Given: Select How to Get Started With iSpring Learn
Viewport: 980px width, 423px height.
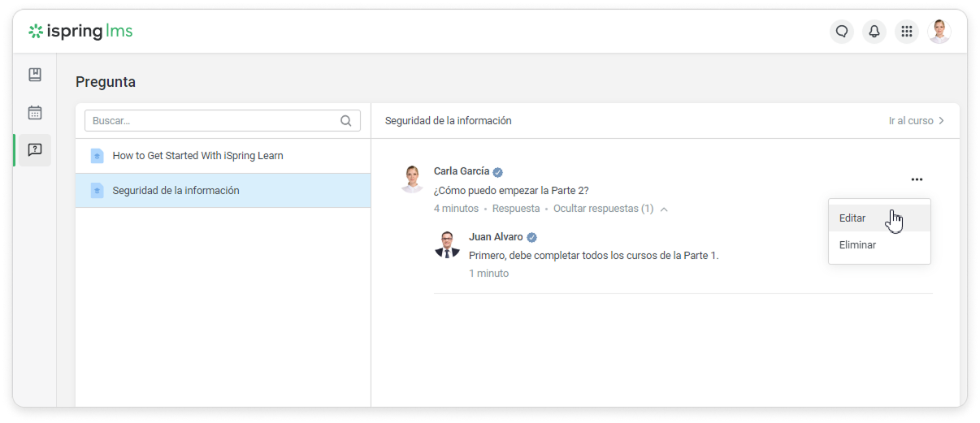Looking at the screenshot, I should [197, 156].
